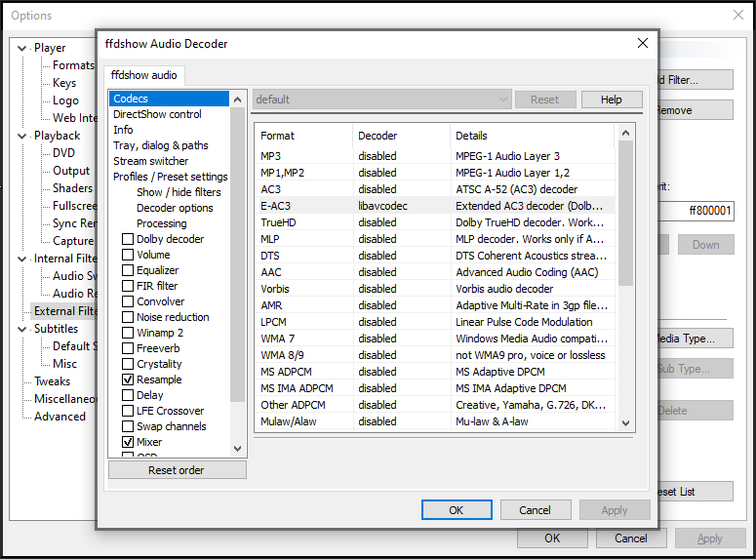This screenshot has height=559, width=756.
Task: Select the ffdshow audio tab
Action: click(143, 75)
